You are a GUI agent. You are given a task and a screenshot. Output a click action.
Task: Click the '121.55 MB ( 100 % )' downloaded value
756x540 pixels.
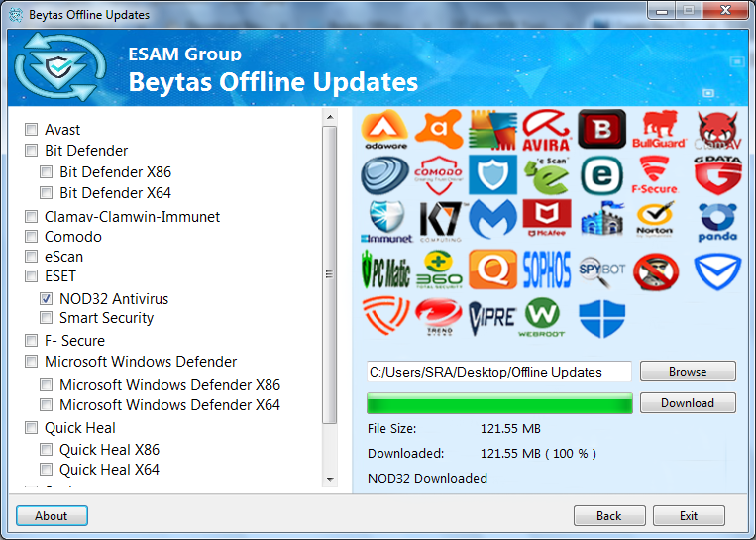[538, 453]
